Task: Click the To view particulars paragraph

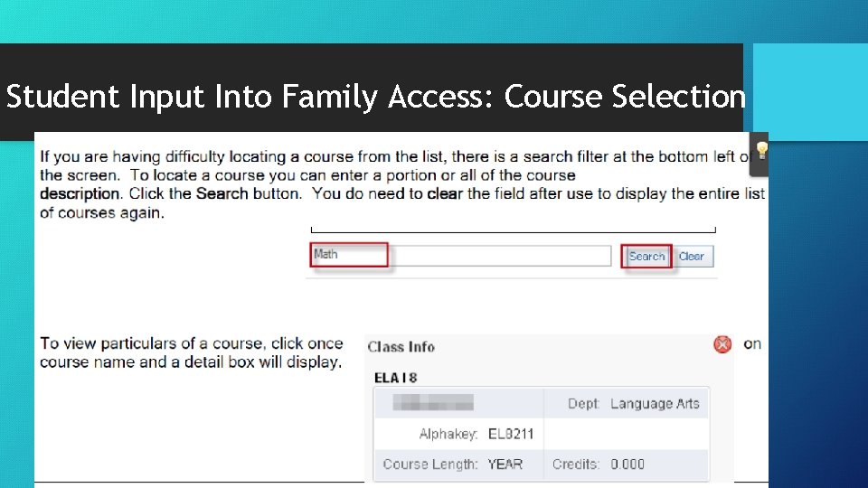Action: [192, 352]
